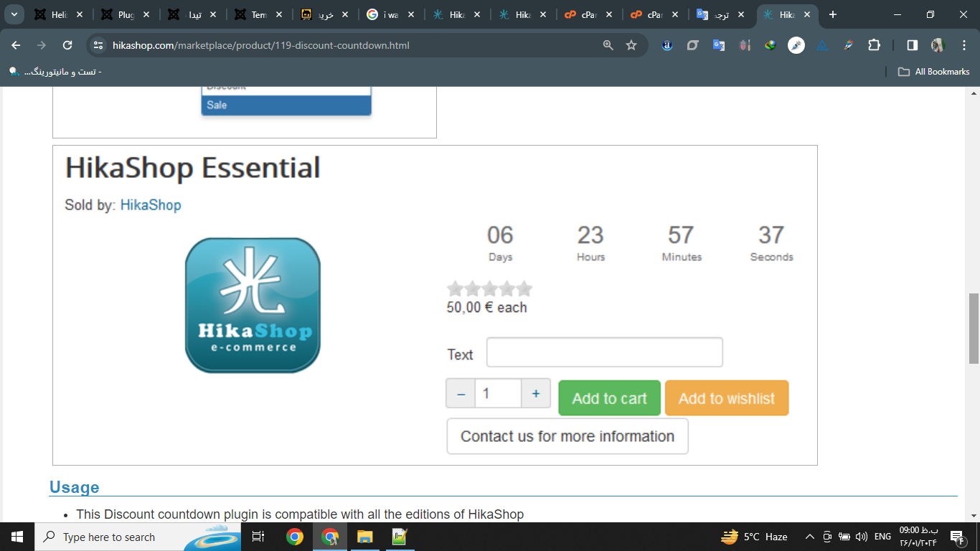Open the Notepad++ taskbar icon

(x=400, y=537)
